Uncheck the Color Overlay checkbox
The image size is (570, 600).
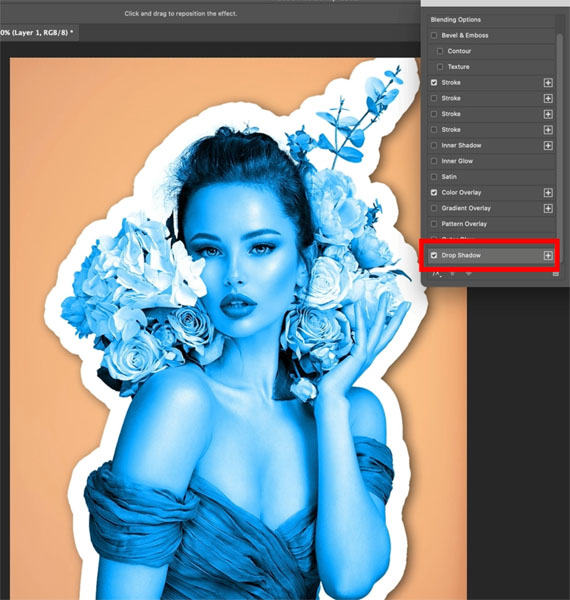tap(434, 192)
